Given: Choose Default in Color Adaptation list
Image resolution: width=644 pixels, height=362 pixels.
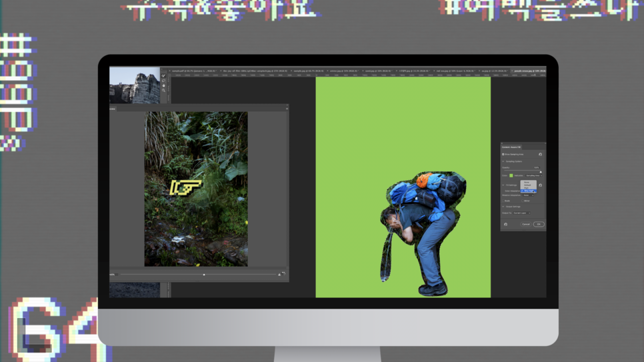Looking at the screenshot, I should tap(528, 185).
